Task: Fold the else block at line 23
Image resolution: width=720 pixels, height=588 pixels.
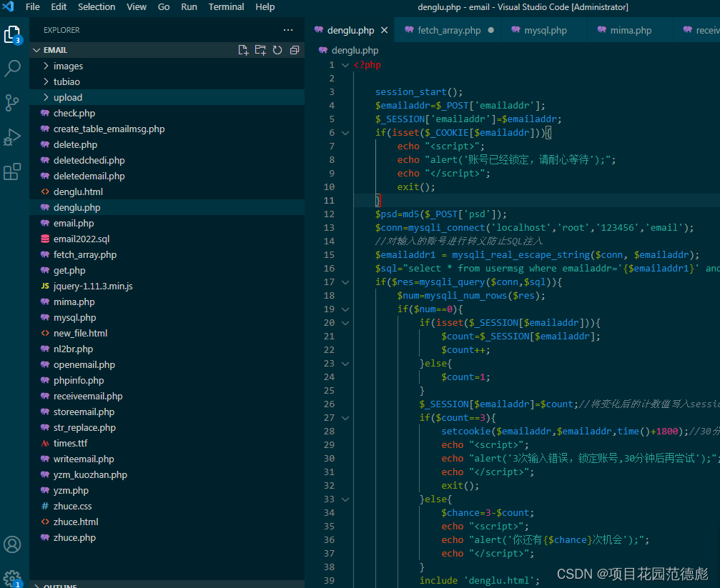Action: (345, 364)
